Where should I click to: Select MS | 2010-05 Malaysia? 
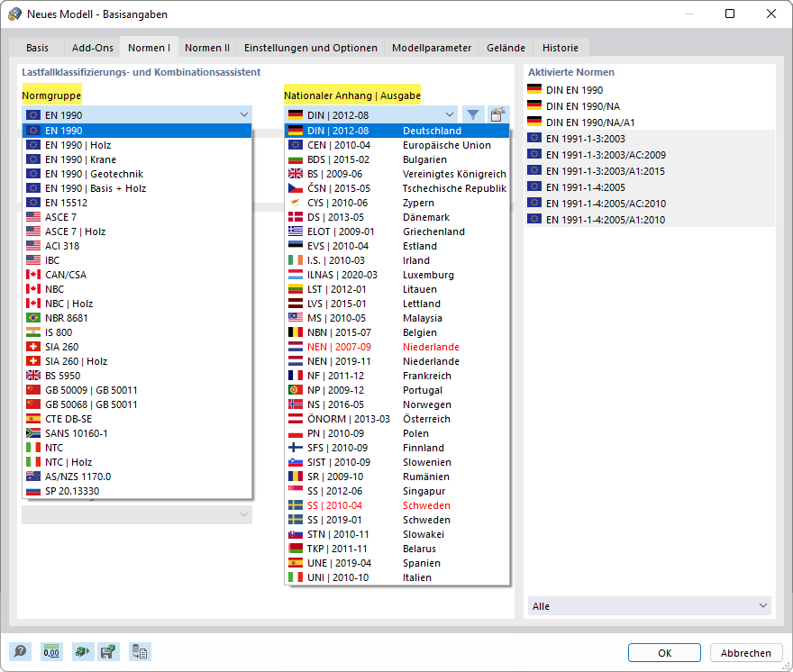pyautogui.click(x=397, y=318)
